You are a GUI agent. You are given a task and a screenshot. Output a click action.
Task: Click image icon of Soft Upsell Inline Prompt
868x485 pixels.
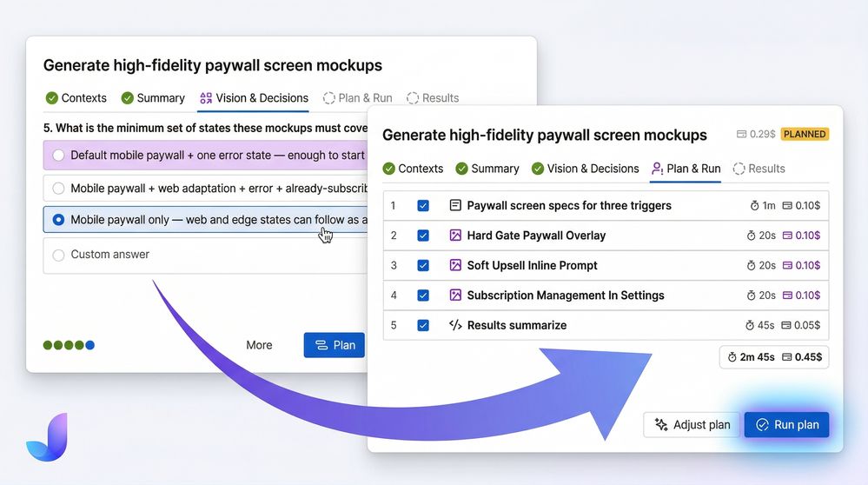[455, 265]
